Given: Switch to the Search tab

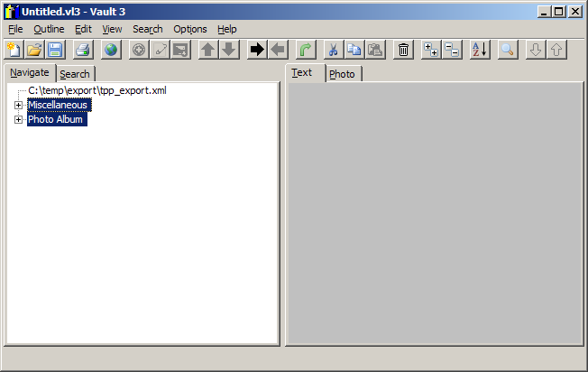Looking at the screenshot, I should [x=75, y=74].
